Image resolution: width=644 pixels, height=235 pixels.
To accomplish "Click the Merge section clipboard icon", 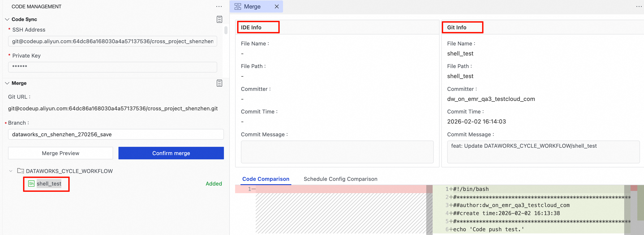I will click(219, 83).
